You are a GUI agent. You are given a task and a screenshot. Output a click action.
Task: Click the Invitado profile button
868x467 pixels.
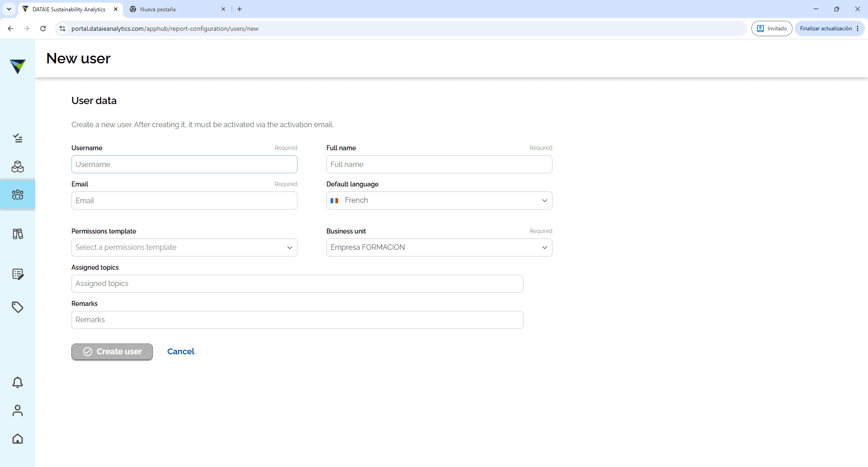(x=772, y=29)
